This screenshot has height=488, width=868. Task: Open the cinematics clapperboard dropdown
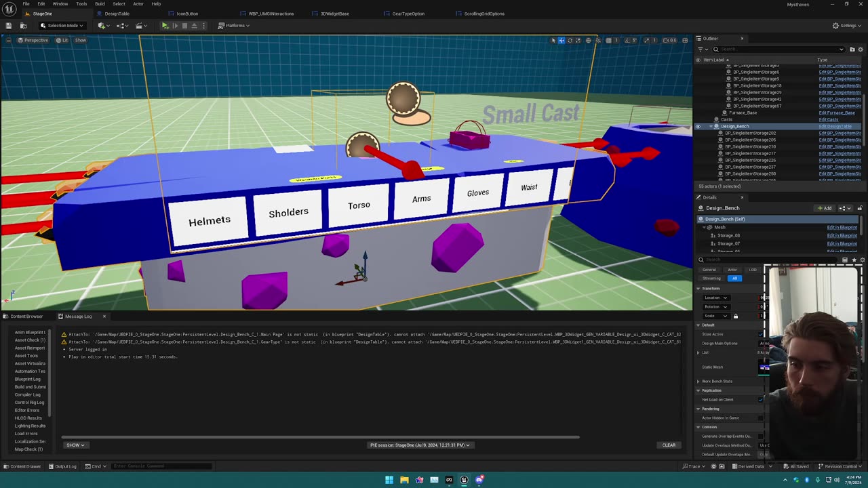point(141,26)
